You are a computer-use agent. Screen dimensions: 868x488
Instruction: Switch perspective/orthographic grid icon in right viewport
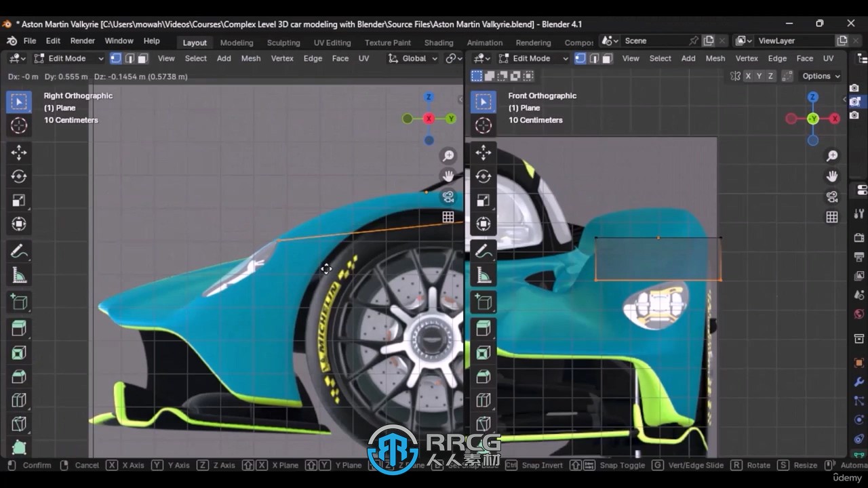click(x=832, y=217)
